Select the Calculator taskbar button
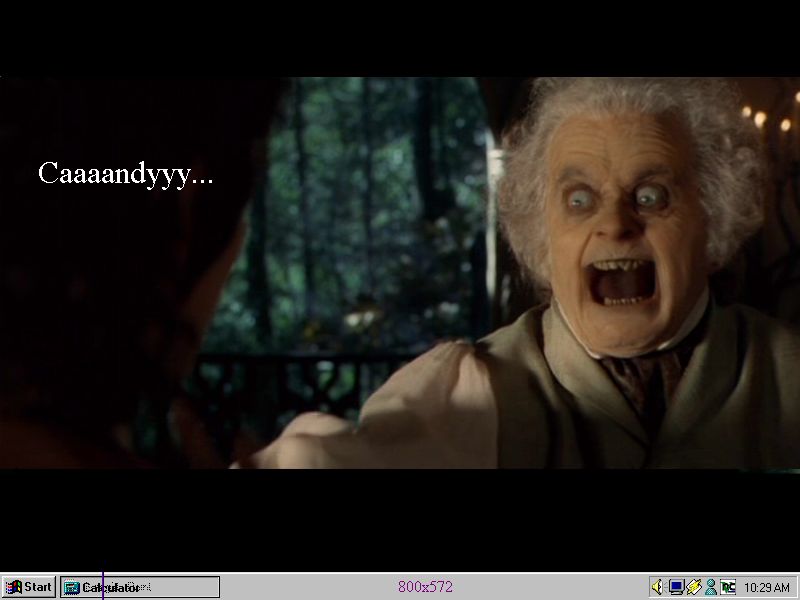Screen dimensions: 800x600 140,587
